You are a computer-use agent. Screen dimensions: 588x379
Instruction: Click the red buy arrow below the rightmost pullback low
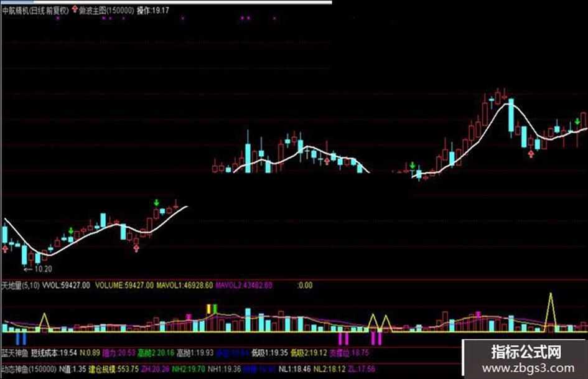[x=531, y=154]
